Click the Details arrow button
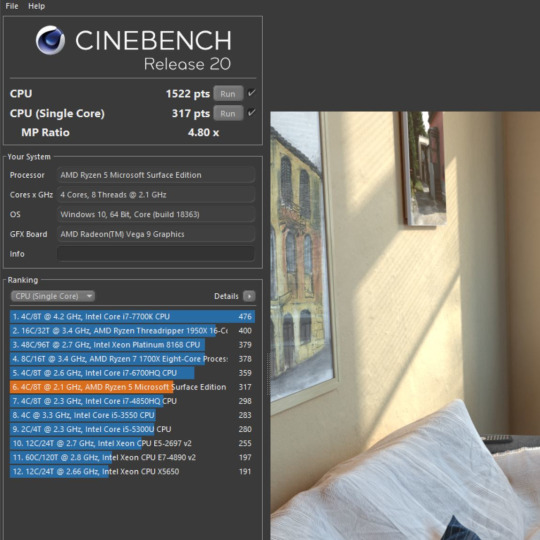Image resolution: width=540 pixels, height=540 pixels. pyautogui.click(x=249, y=296)
